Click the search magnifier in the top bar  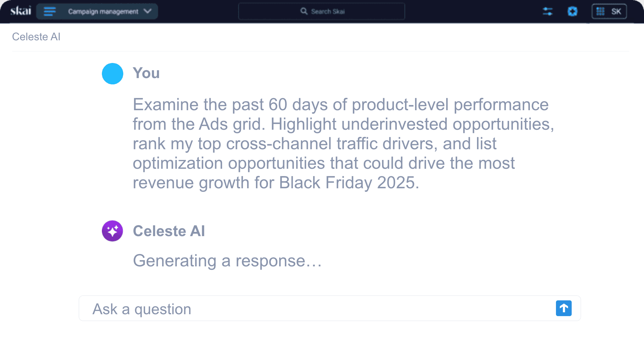(304, 11)
